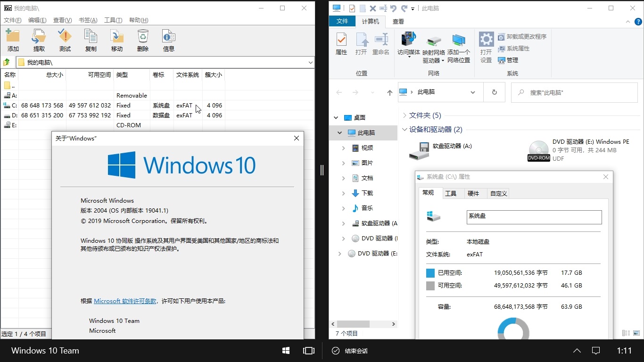Click 结束会话 on the taskbar
644x362 pixels.
pyautogui.click(x=350, y=351)
